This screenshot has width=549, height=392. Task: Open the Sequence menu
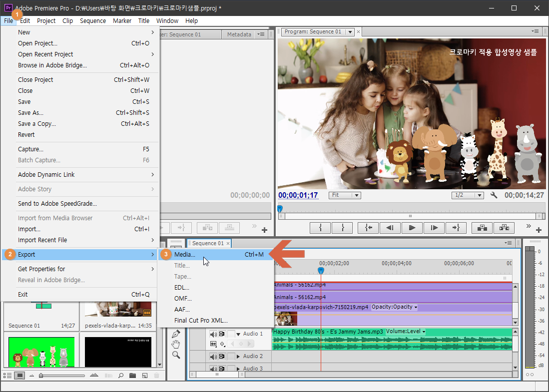[93, 20]
